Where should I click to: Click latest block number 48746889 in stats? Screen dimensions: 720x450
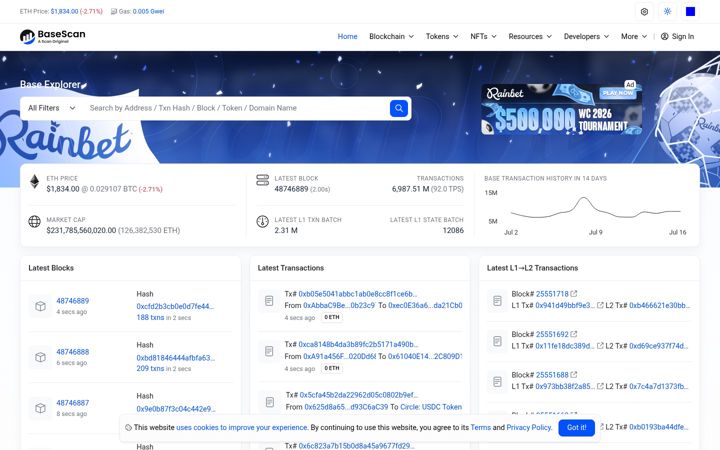click(291, 189)
